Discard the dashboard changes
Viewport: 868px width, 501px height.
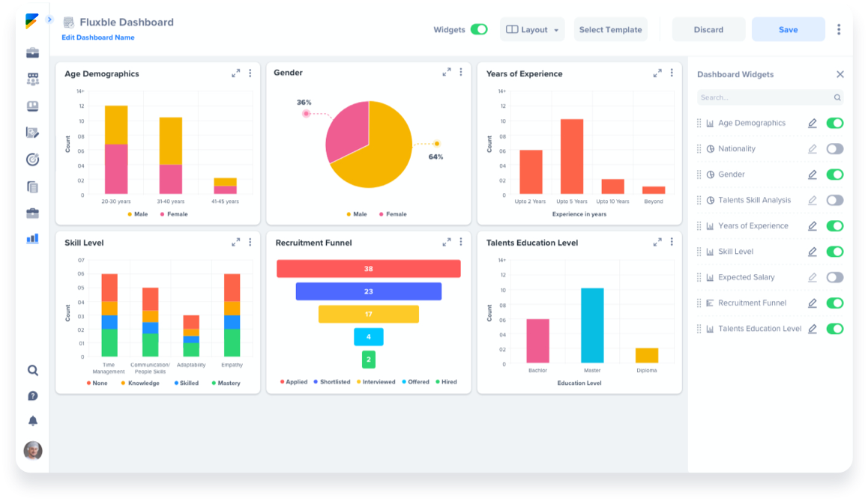[708, 29]
